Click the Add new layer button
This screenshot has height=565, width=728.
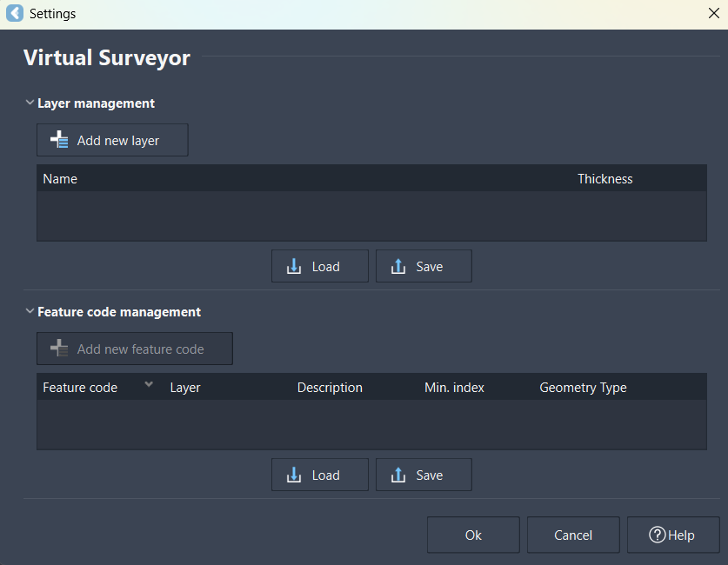coord(112,140)
